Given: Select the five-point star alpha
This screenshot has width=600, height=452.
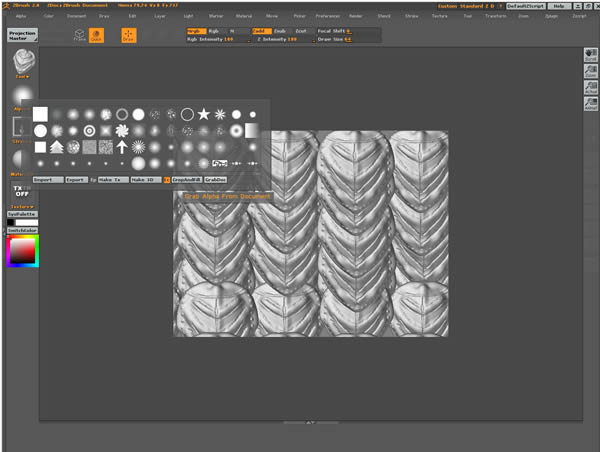Looking at the screenshot, I should (x=204, y=114).
